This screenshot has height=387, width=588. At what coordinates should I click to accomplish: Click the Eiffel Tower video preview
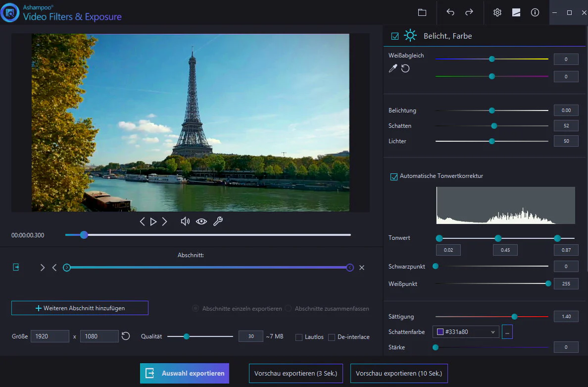click(191, 123)
